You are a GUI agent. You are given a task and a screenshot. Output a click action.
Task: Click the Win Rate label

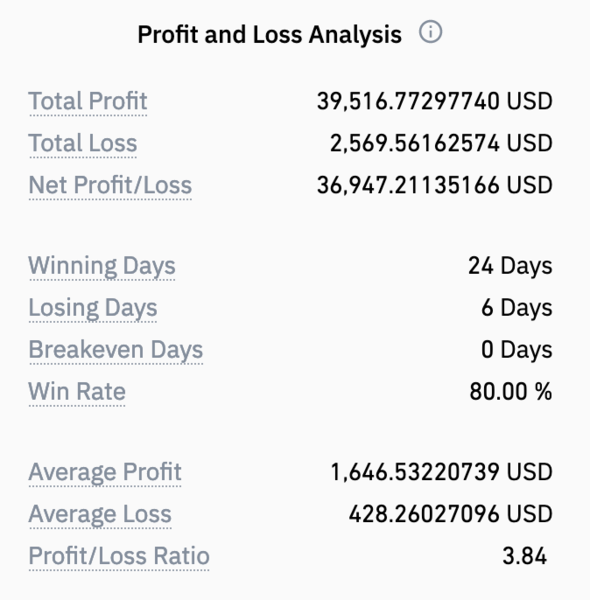pyautogui.click(x=77, y=392)
